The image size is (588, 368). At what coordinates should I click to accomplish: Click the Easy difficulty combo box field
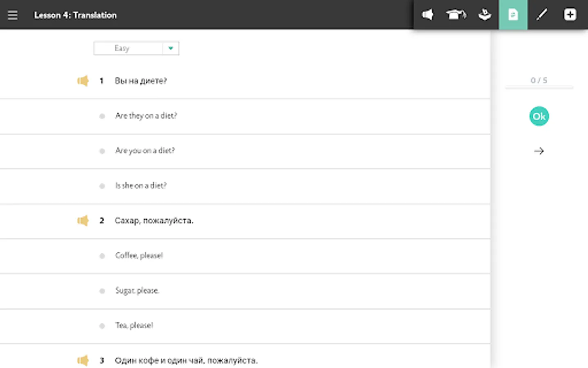(x=128, y=48)
